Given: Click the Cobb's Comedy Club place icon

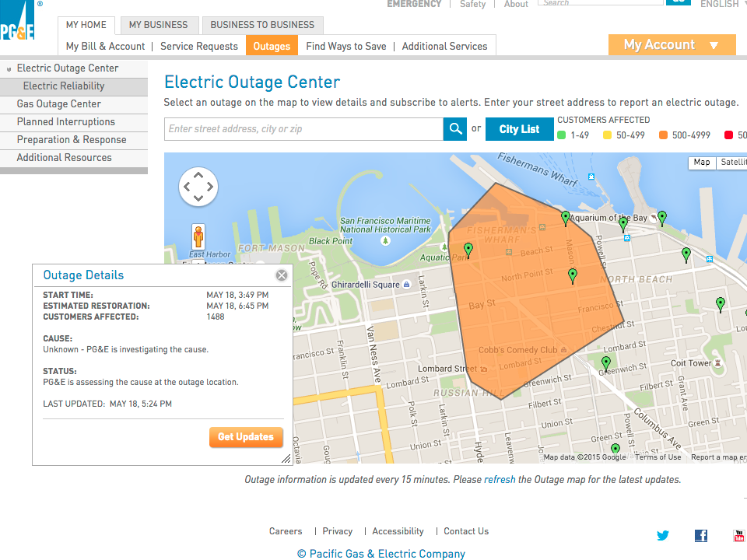Looking at the screenshot, I should point(563,350).
